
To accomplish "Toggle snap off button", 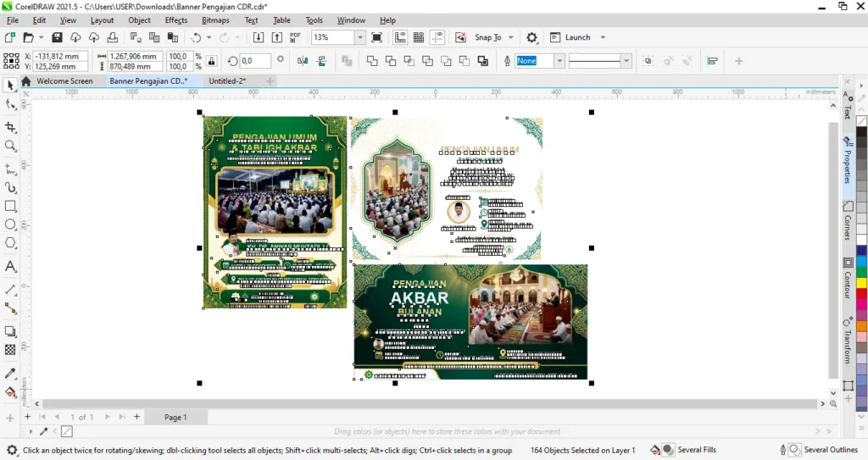I will (x=460, y=37).
